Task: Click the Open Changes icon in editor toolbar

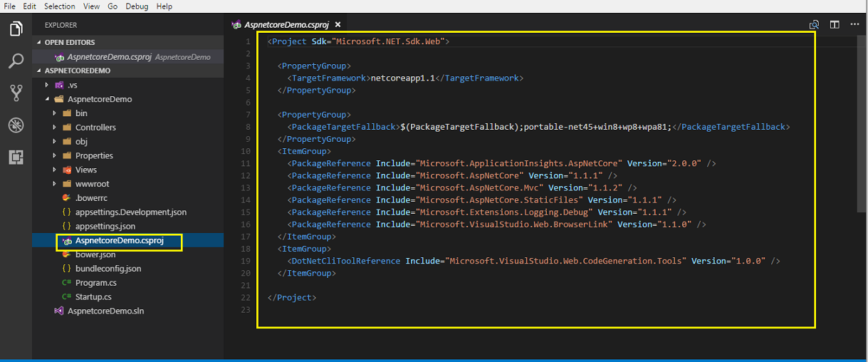Action: pos(813,24)
